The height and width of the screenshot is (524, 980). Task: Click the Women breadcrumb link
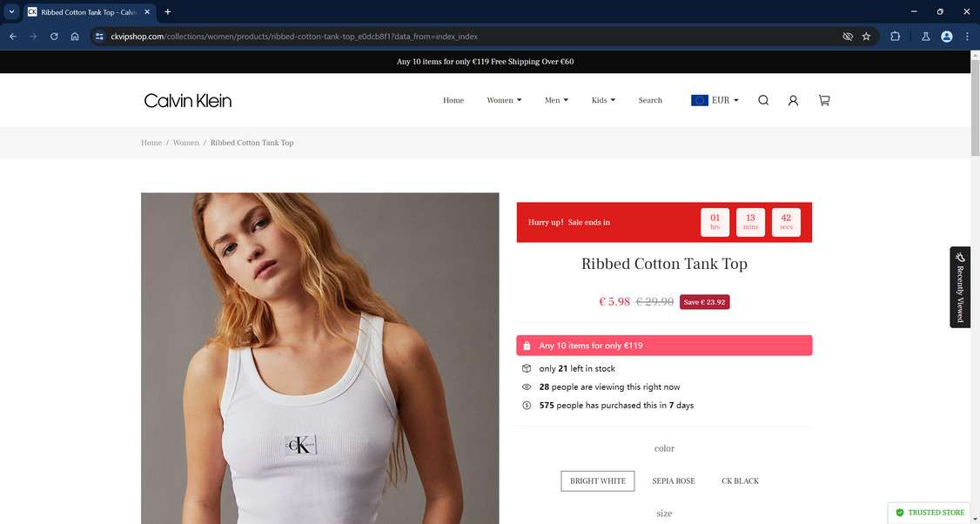pos(186,143)
